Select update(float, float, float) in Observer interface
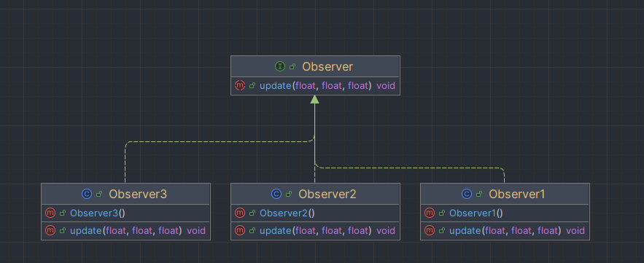This screenshot has width=644, height=263. pos(315,86)
